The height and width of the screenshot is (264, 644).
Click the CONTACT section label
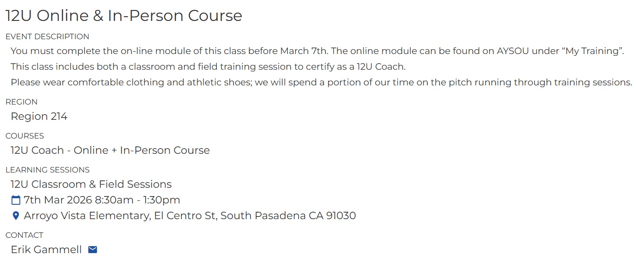[x=24, y=235]
